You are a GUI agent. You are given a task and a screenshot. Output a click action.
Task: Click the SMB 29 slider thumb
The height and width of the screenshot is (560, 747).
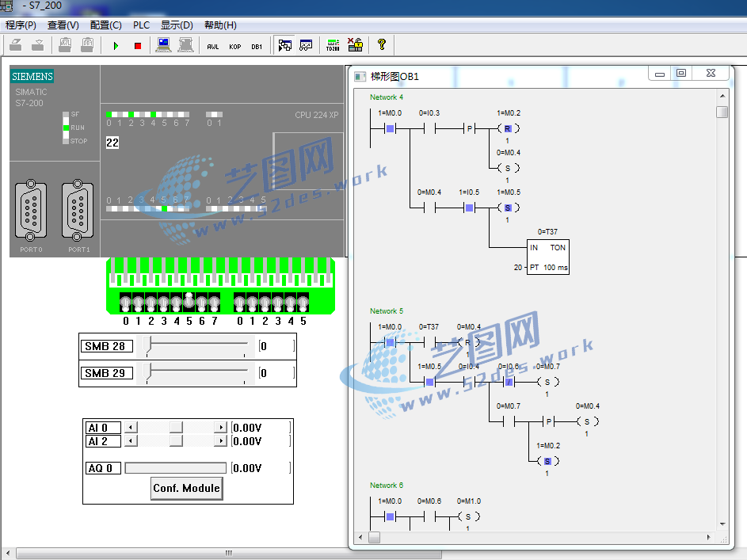148,372
